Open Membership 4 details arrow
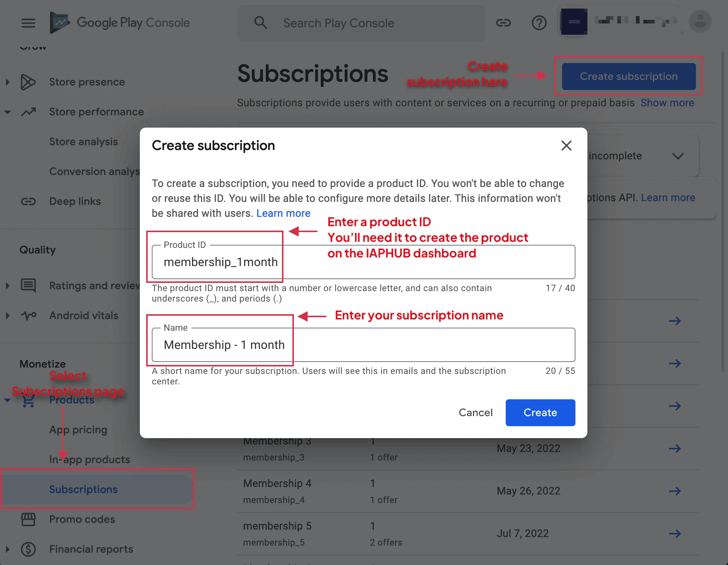 pos(675,491)
